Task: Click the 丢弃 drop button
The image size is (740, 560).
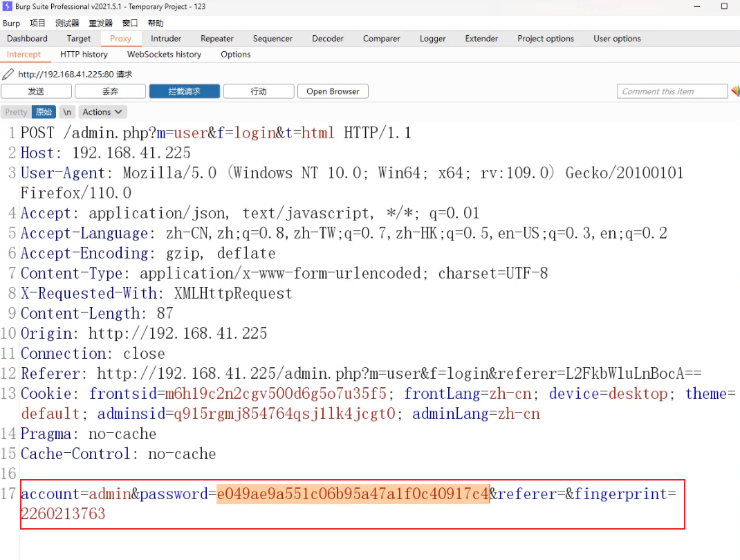Action: pyautogui.click(x=110, y=91)
